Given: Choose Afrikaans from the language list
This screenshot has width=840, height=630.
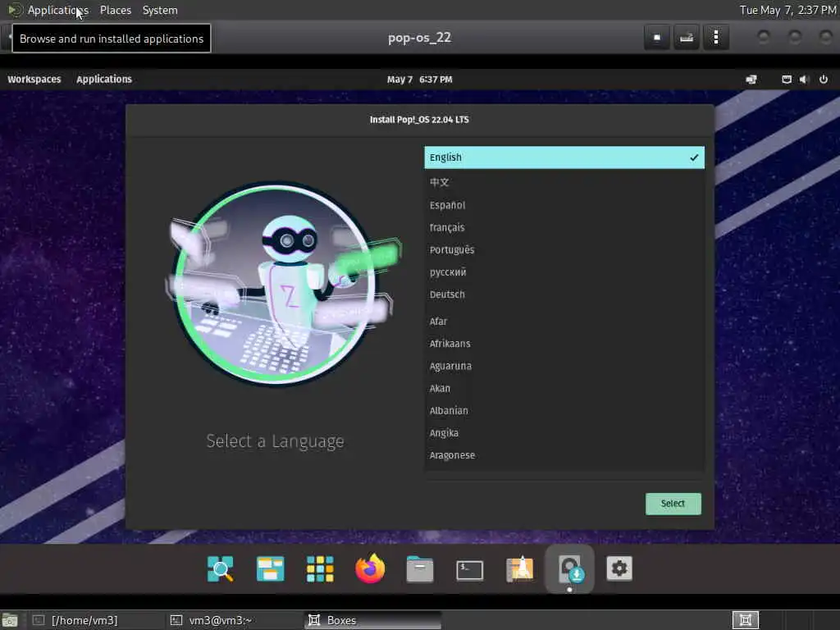Looking at the screenshot, I should 564,344.
